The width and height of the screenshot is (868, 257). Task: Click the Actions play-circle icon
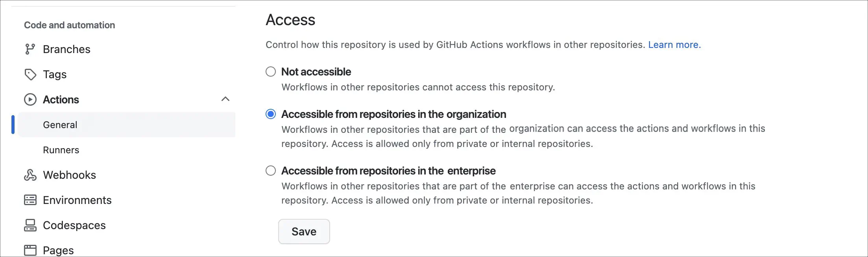click(x=30, y=99)
